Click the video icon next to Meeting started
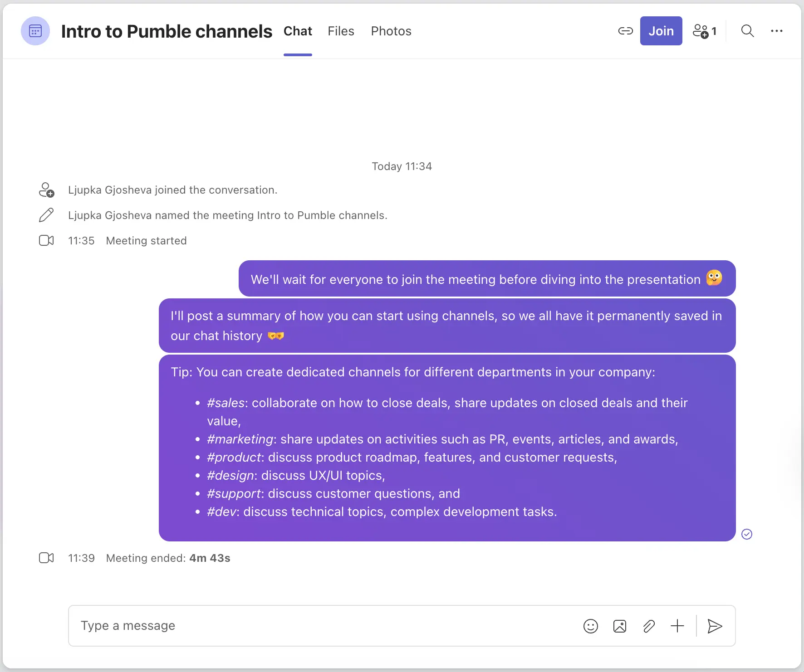This screenshot has height=672, width=804. click(x=46, y=240)
